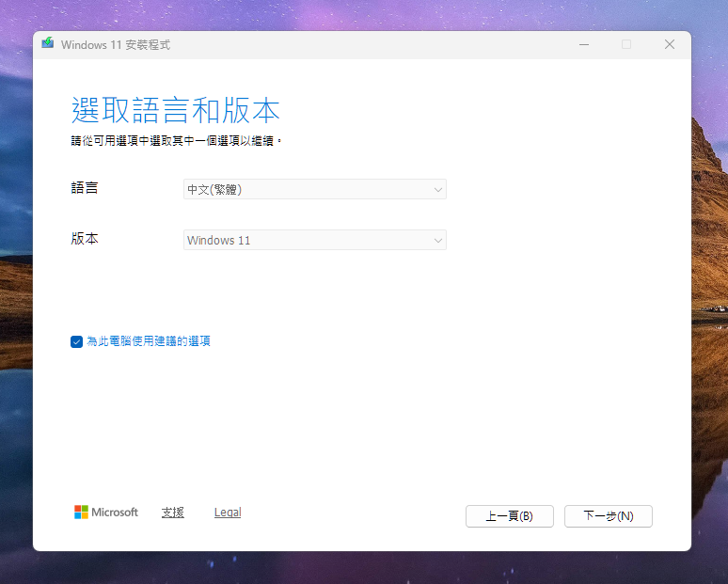Open the 版本 dropdown showing Windows 11

[x=314, y=240]
